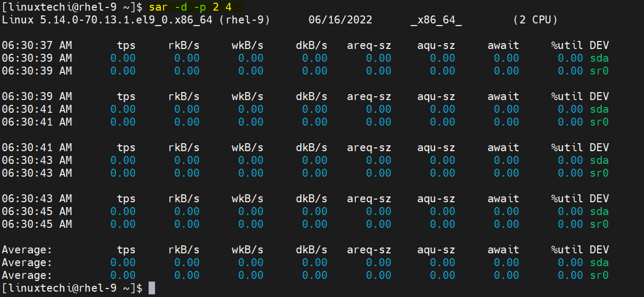Image resolution: width=644 pixels, height=297 pixels.
Task: Click the first '[linuxtechi@rhel-9 ~]$' prompt before sar
Action: 72,7
